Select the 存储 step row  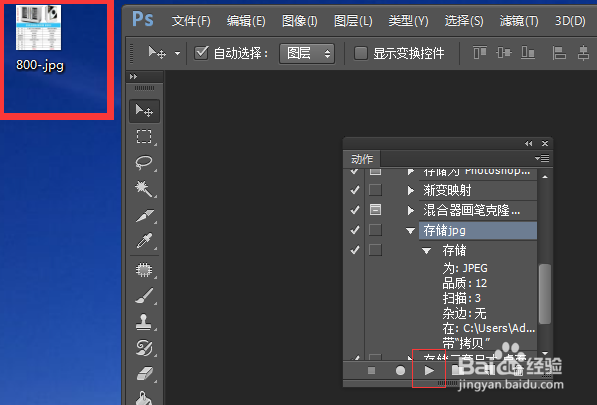click(454, 250)
